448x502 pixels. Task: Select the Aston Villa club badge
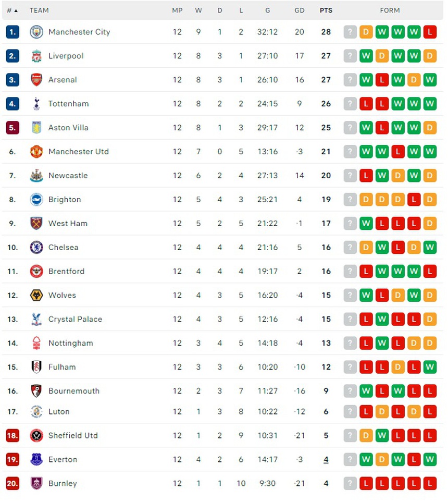click(36, 128)
